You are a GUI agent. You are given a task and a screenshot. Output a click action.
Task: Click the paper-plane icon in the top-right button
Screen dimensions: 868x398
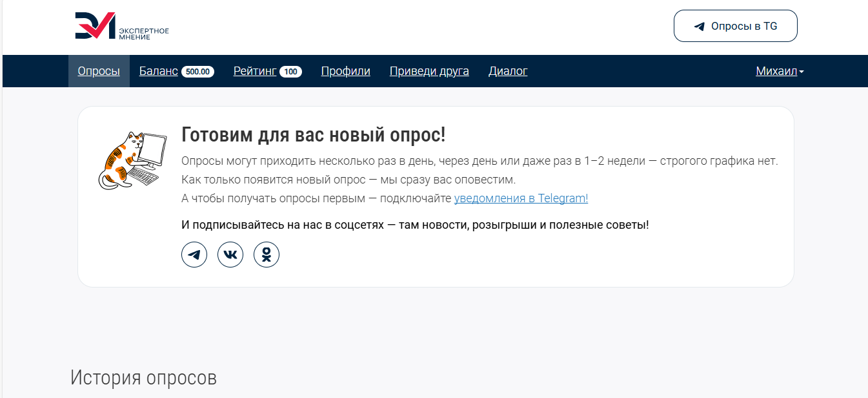699,26
